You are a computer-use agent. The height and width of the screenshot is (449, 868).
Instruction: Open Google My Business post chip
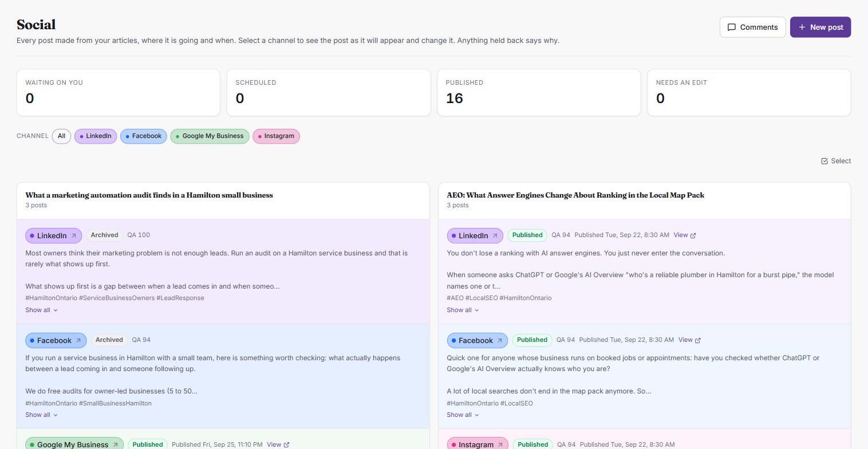point(74,444)
